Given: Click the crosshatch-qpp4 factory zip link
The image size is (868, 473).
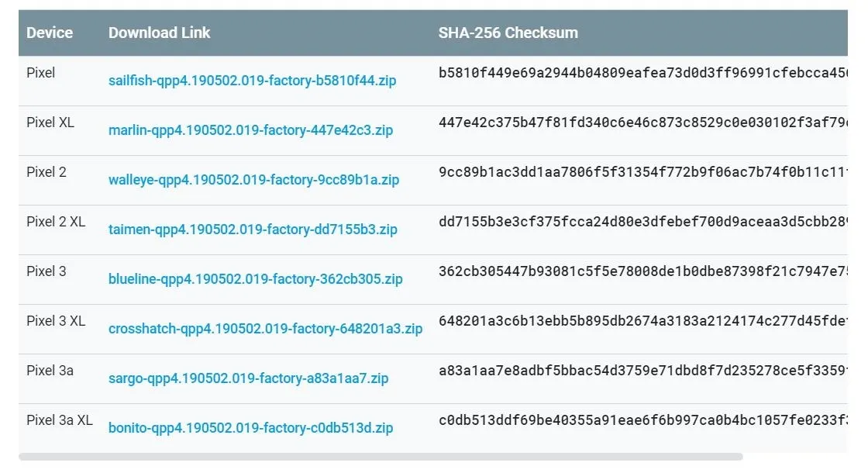Looking at the screenshot, I should (265, 329).
